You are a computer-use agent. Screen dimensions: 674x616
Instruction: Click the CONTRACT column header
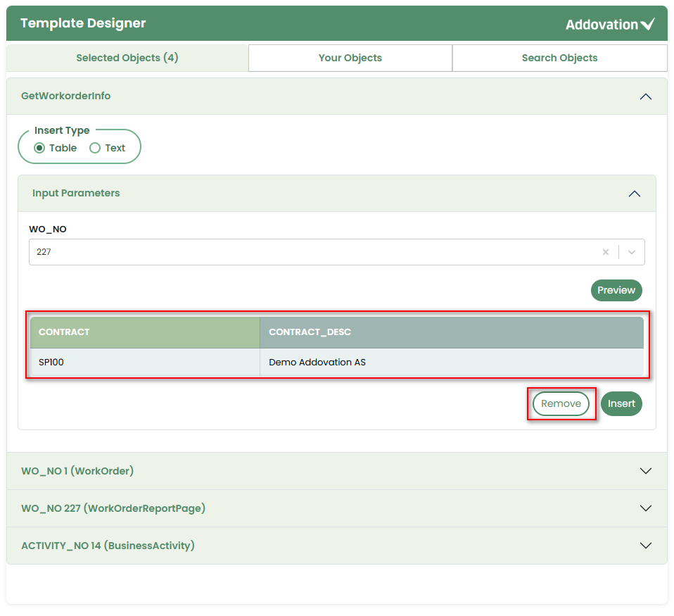(x=145, y=332)
